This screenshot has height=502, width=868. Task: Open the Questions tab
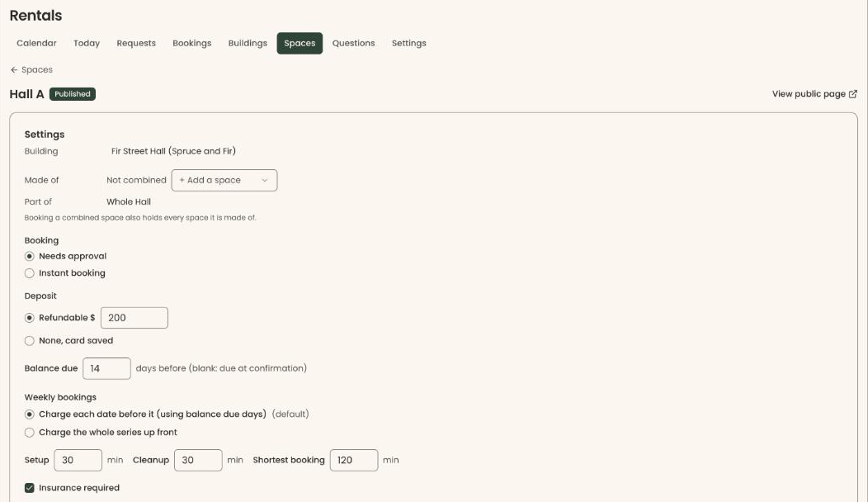coord(353,43)
